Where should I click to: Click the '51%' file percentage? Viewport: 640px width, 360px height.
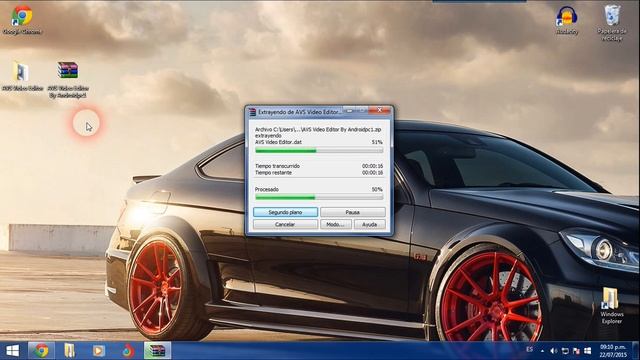(377, 142)
